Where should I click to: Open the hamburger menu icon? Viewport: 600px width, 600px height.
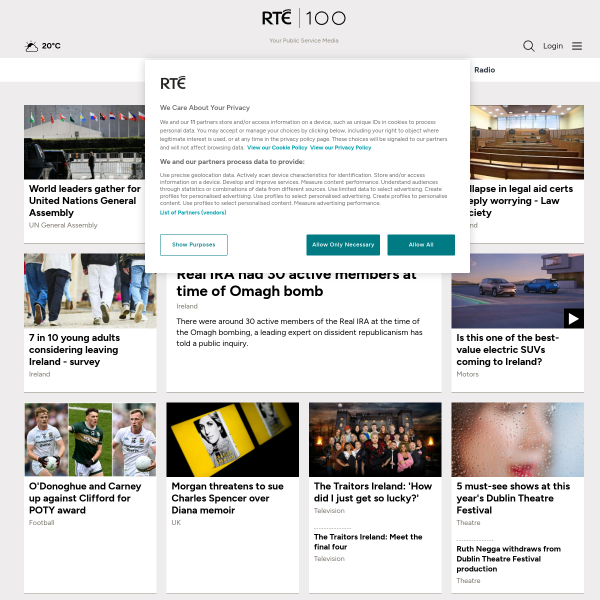point(577,46)
